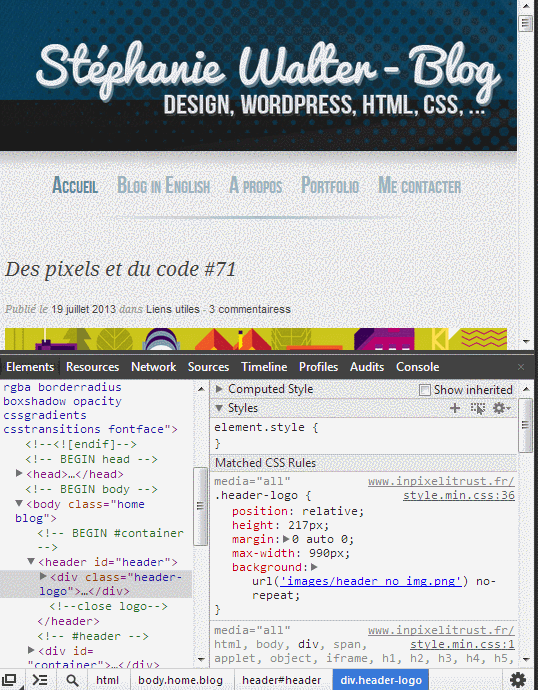Select the html breadcrumb
This screenshot has width=538, height=690.
pyautogui.click(x=108, y=680)
